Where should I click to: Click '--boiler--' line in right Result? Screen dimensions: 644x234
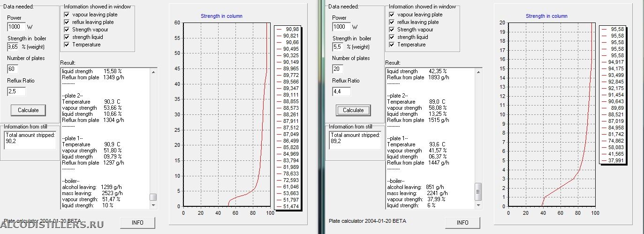click(397, 181)
